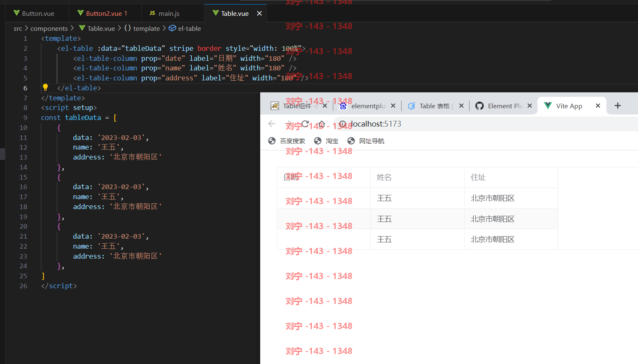Close the Table.vue editor tab
638x364 pixels.
coord(259,13)
